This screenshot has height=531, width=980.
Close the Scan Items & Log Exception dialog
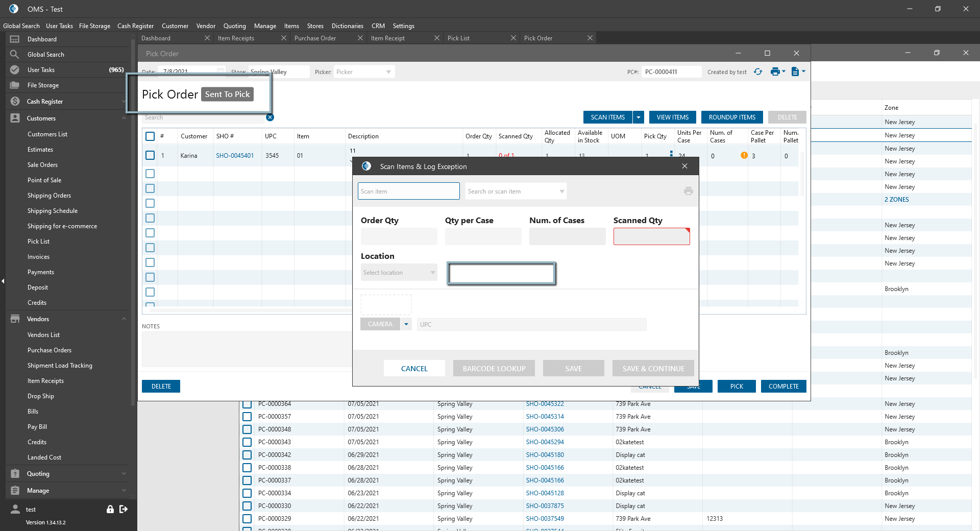(x=684, y=166)
